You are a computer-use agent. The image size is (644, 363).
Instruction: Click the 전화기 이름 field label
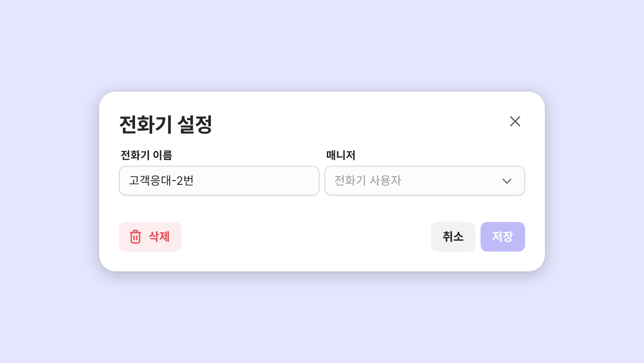click(x=146, y=155)
